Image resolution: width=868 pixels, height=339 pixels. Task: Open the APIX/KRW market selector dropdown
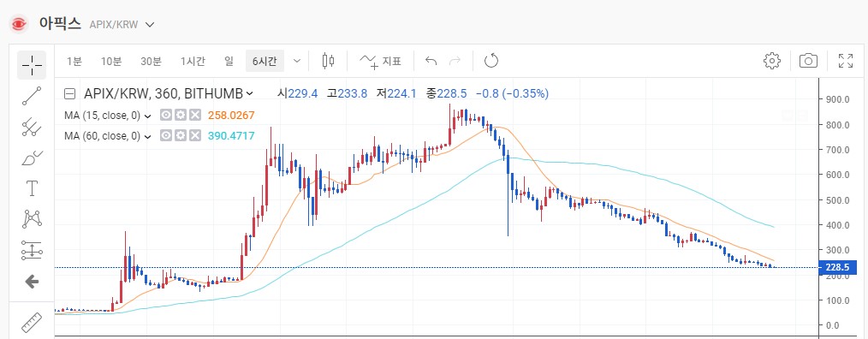(150, 24)
